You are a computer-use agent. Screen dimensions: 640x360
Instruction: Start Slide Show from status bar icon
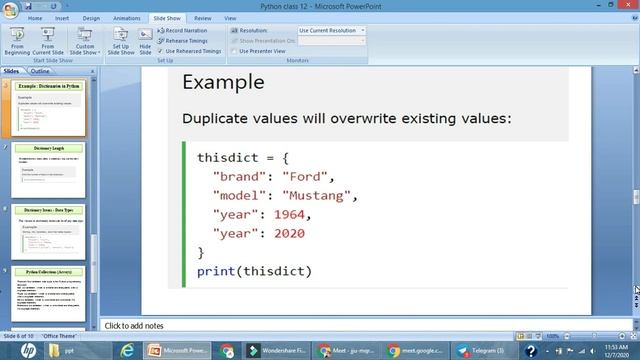538,336
